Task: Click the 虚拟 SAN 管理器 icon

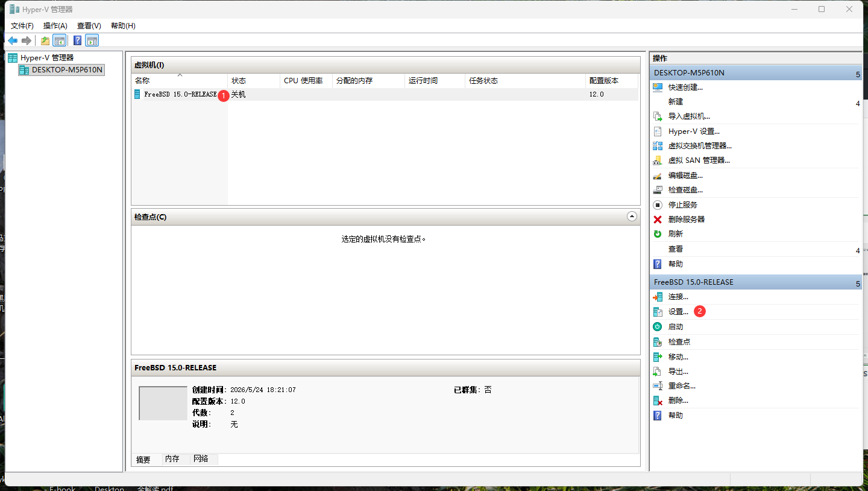Action: (x=658, y=160)
